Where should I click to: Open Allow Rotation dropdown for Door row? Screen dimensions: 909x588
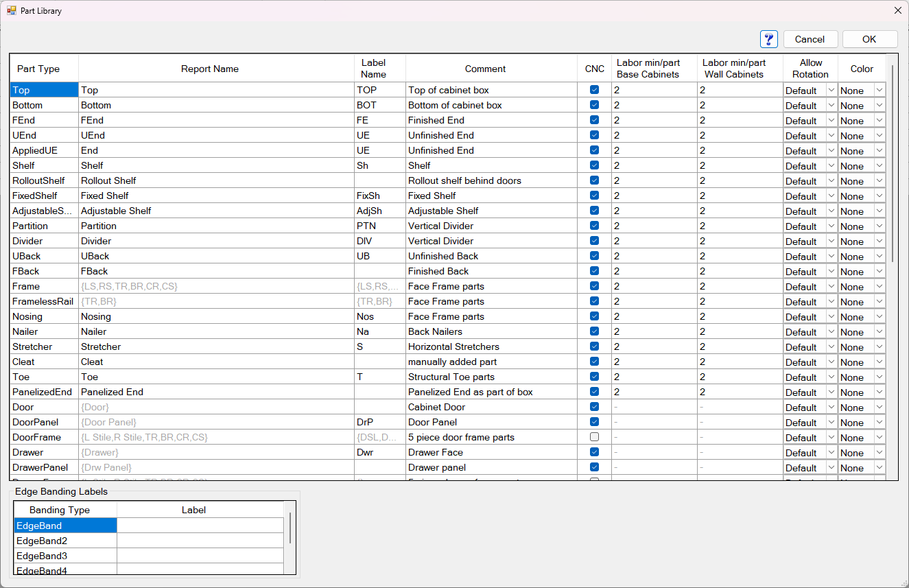point(831,408)
